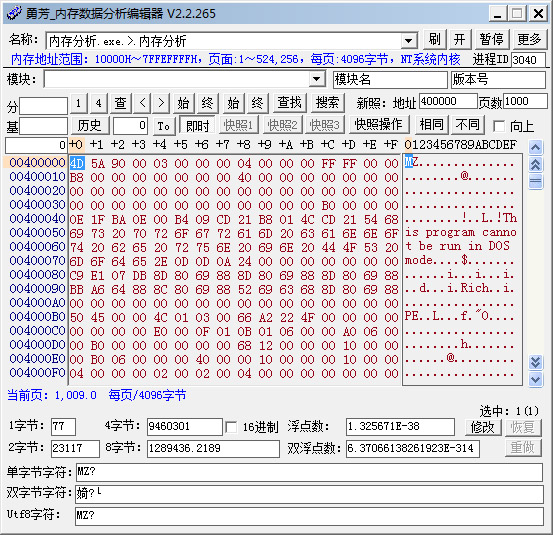Select address row 00400080
The height and width of the screenshot is (535, 553).
pyautogui.click(x=37, y=275)
